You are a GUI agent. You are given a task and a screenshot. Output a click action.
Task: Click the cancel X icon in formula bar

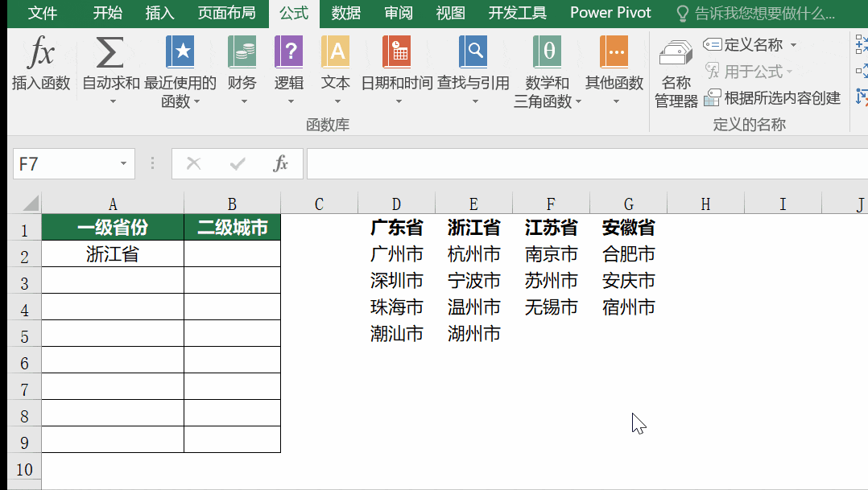point(194,163)
